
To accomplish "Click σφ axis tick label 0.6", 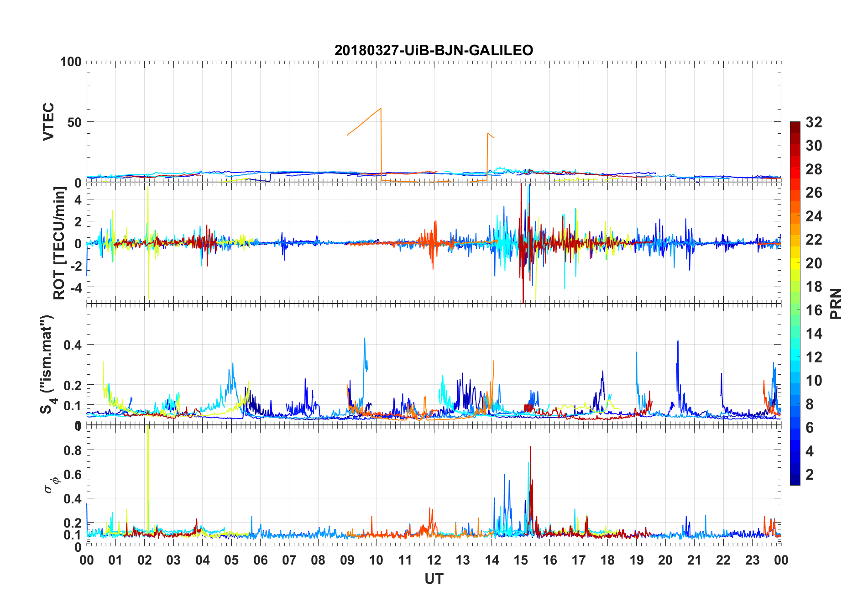I will point(73,475).
